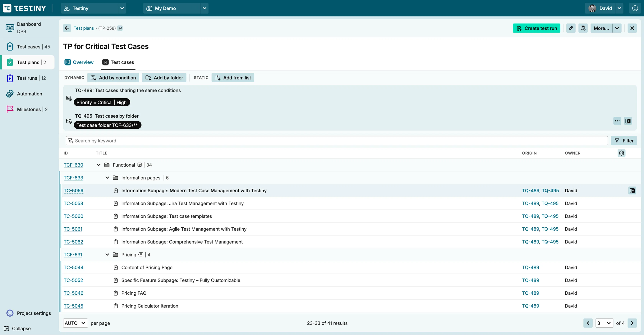The height and width of the screenshot is (335, 644).
Task: Go to next results page
Action: (x=632, y=323)
